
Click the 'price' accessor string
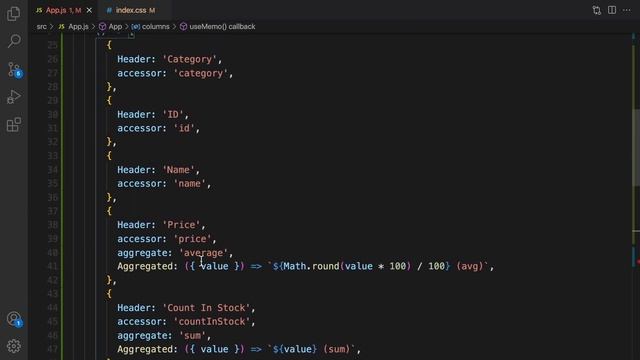[192, 239]
